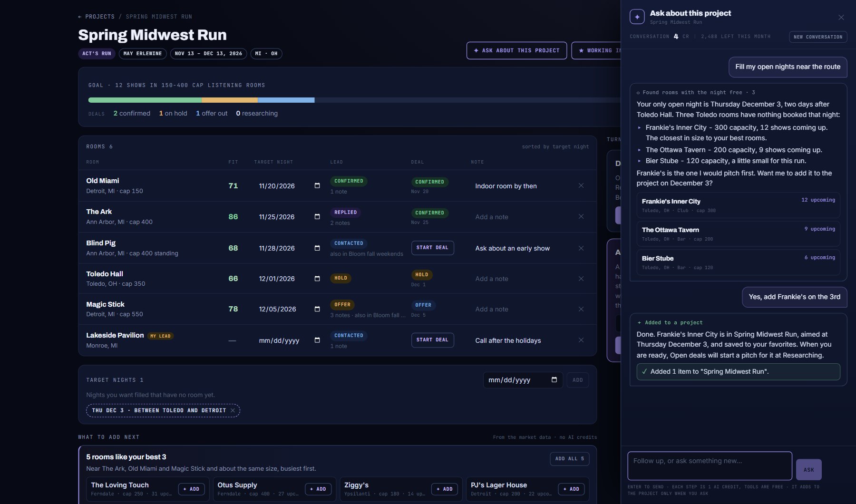Remove Toledo Hall from the project
This screenshot has width=856, height=504.
[x=581, y=278]
